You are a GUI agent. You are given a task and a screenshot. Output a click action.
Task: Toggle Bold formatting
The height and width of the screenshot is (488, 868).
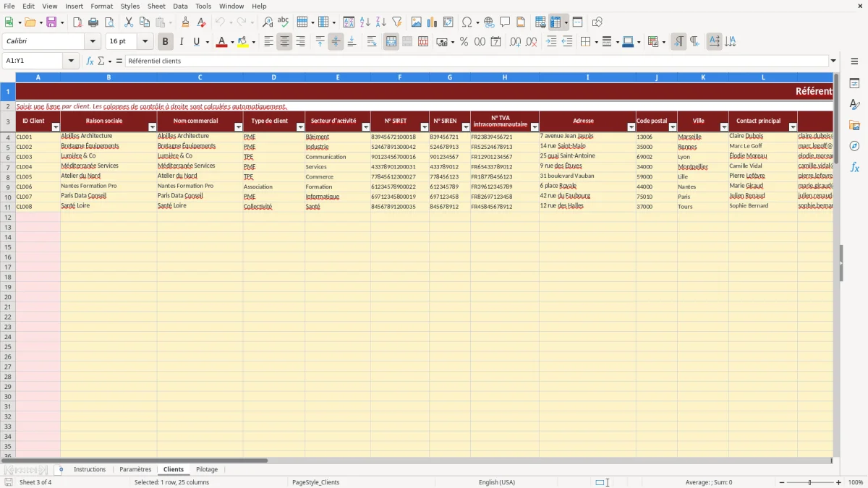tap(165, 42)
